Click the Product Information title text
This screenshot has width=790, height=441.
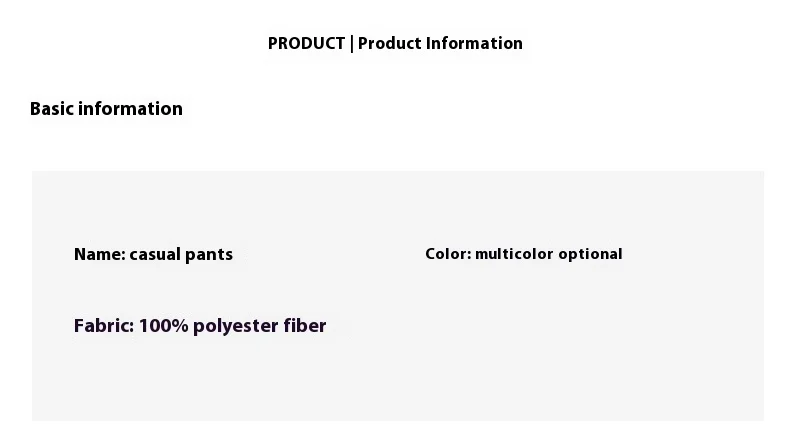[440, 43]
